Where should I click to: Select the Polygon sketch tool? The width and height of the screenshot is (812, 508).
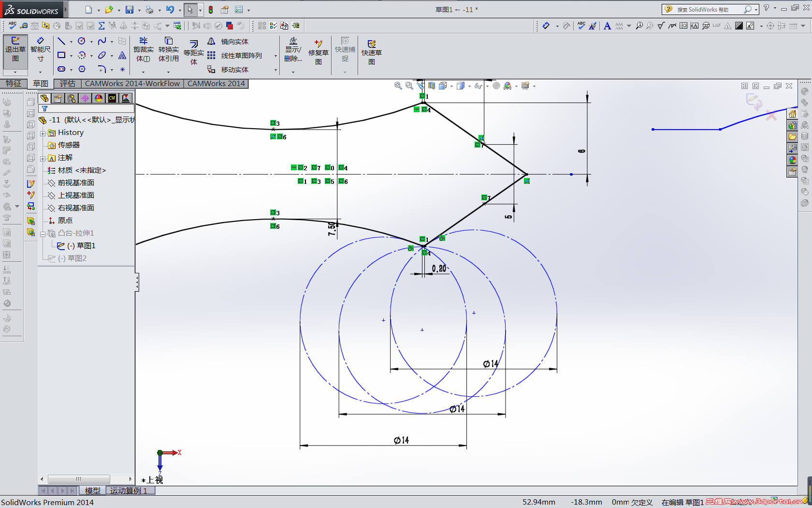click(x=82, y=69)
